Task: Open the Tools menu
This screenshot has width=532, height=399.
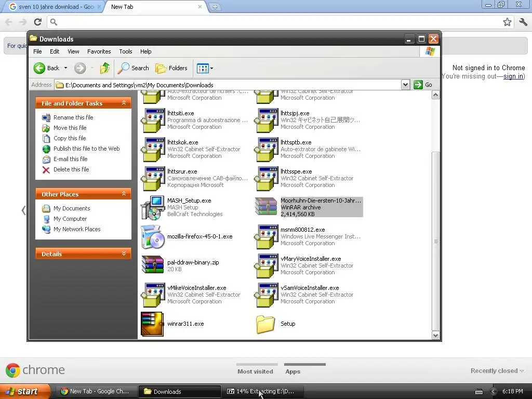Action: point(126,51)
